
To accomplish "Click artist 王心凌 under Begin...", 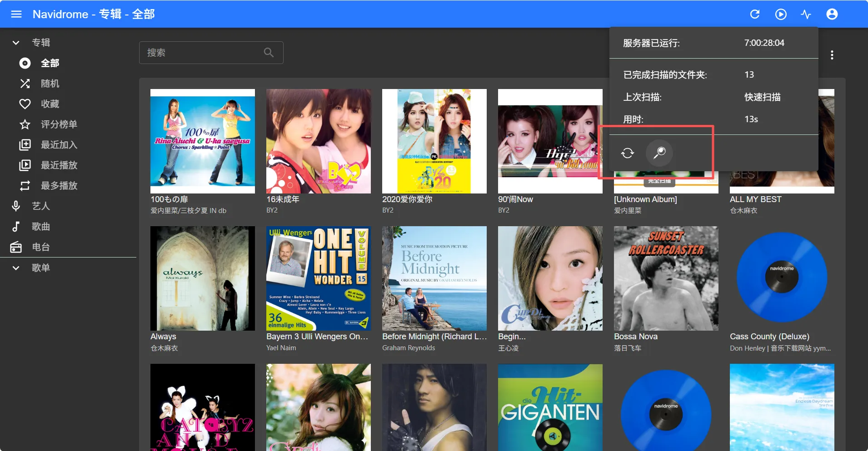I will click(x=509, y=348).
